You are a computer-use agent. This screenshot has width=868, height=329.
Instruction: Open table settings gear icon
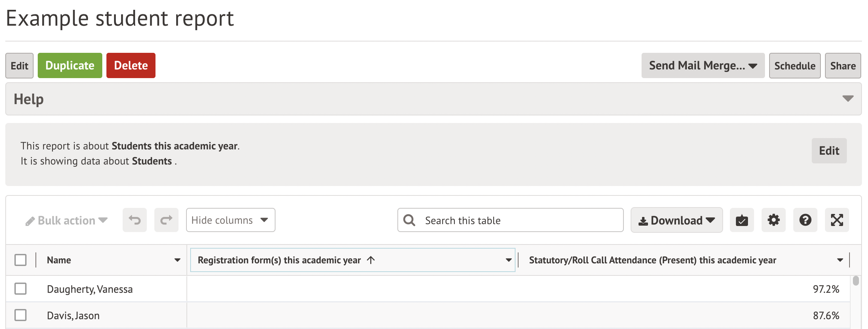(x=773, y=220)
